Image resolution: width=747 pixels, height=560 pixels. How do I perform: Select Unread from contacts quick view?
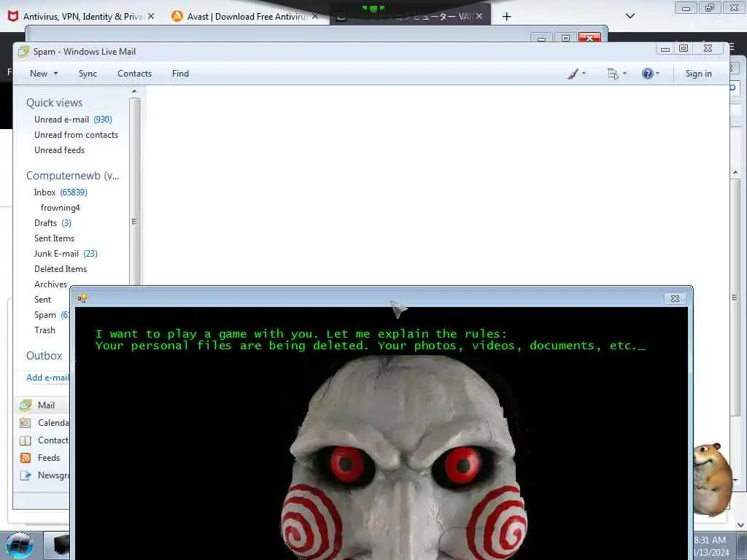[x=76, y=135]
